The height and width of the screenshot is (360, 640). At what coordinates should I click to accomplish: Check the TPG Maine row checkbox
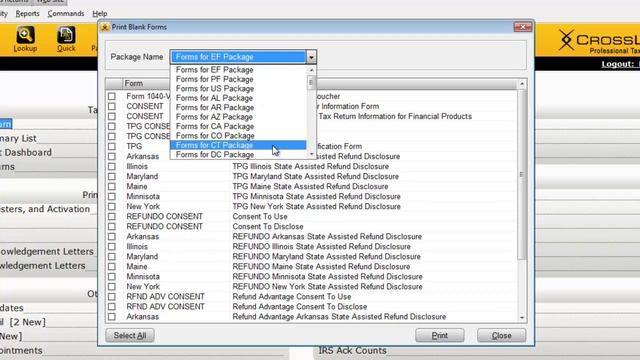[x=111, y=187]
